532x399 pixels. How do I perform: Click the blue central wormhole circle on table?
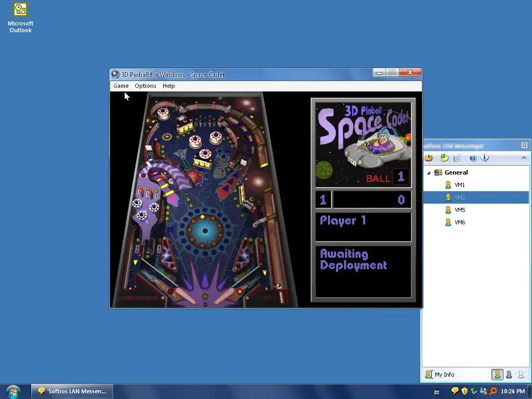coord(205,230)
